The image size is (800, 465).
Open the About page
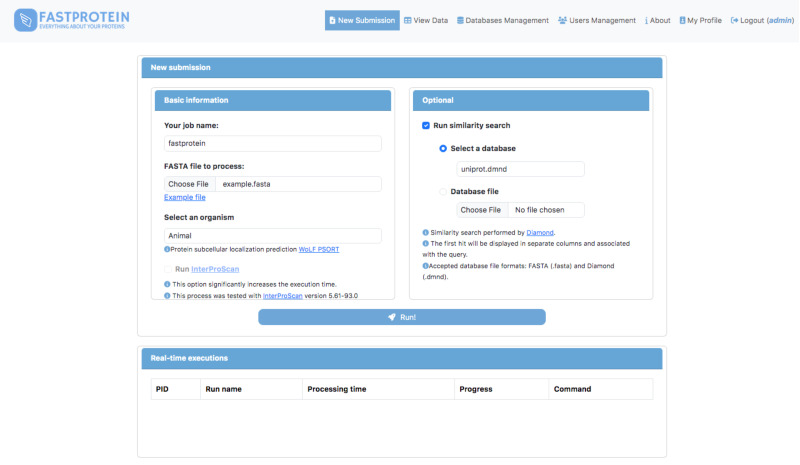[658, 20]
